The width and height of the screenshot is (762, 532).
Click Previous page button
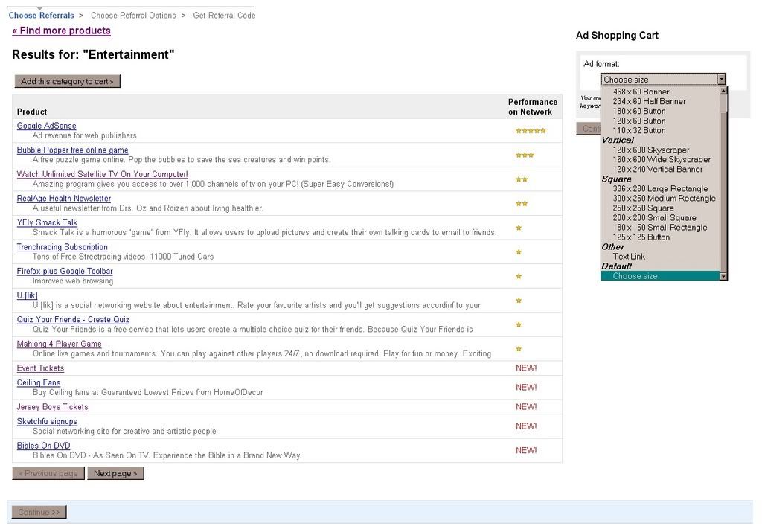click(x=48, y=473)
